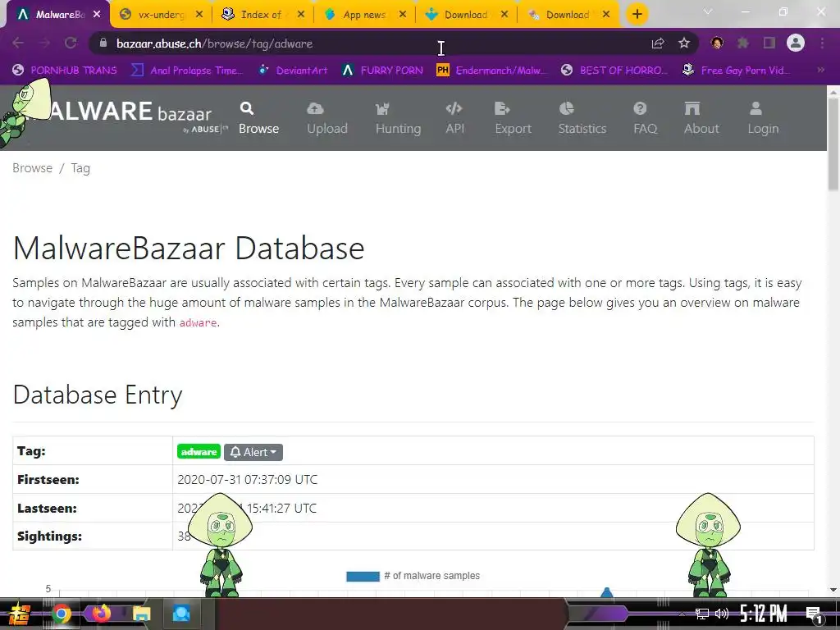
Task: Select the Firstseen date 2020-07-31 07:37:09 UTC
Action: click(x=248, y=479)
